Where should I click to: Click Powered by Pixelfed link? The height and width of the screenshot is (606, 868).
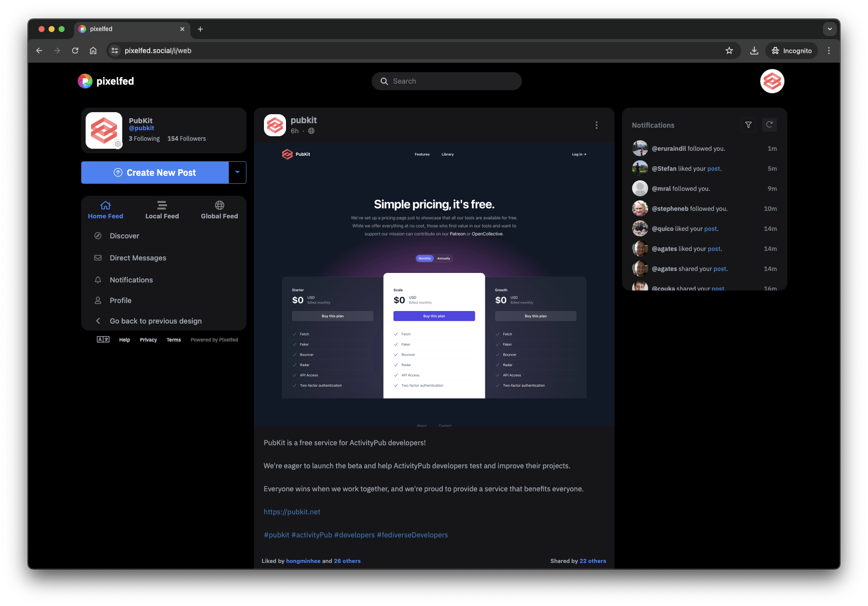(x=214, y=340)
